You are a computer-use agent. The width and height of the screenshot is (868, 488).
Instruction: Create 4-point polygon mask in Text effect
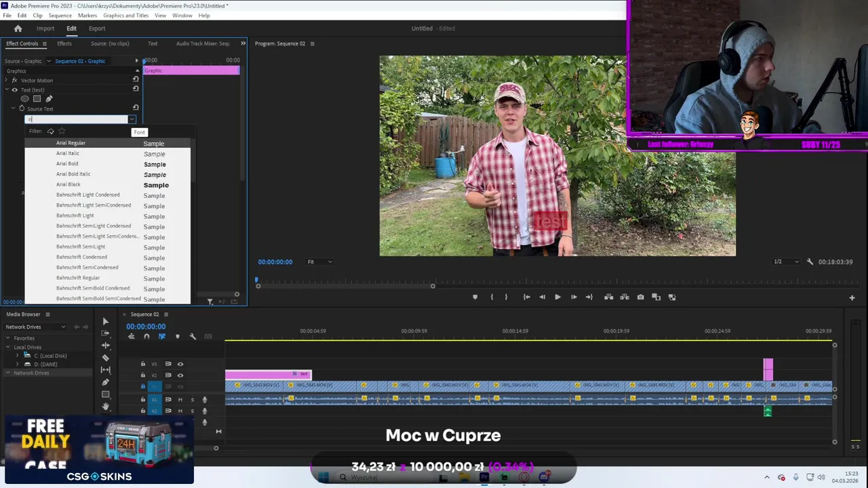[x=37, y=99]
